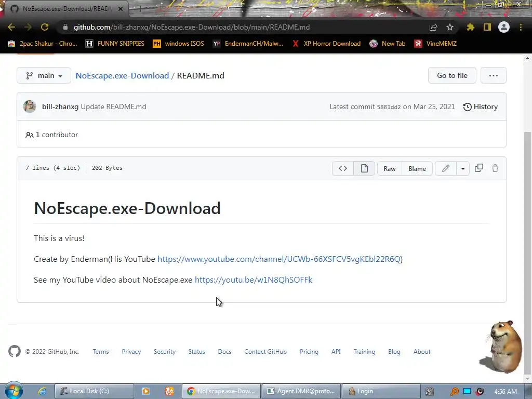
Task: Open the EndermanCH/Malw... bookmark
Action: point(248,44)
